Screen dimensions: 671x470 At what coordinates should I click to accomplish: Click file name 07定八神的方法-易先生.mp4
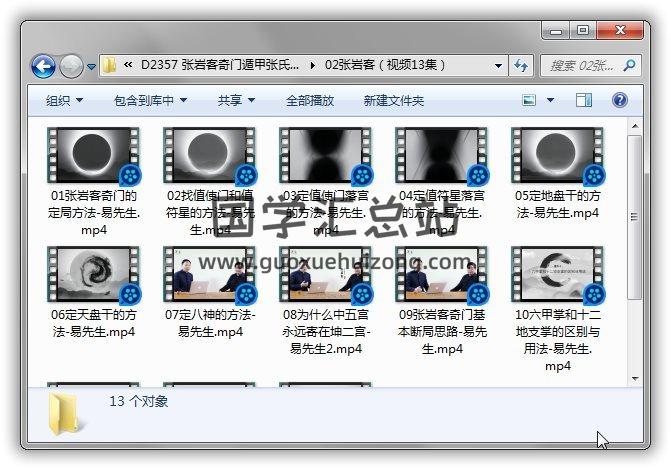[210, 323]
